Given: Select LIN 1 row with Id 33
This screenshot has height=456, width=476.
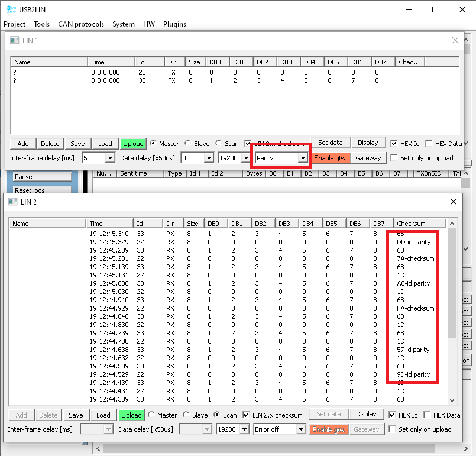Looking at the screenshot, I should pos(234,80).
